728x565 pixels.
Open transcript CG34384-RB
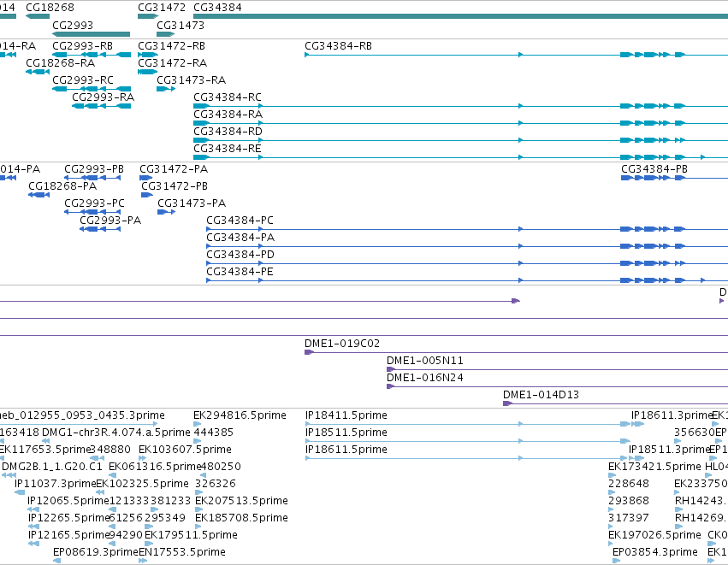click(338, 46)
